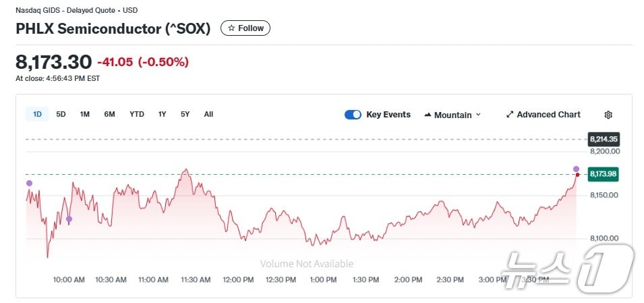Open the Advanced Chart link
The height and width of the screenshot is (303, 644).
pyautogui.click(x=548, y=115)
